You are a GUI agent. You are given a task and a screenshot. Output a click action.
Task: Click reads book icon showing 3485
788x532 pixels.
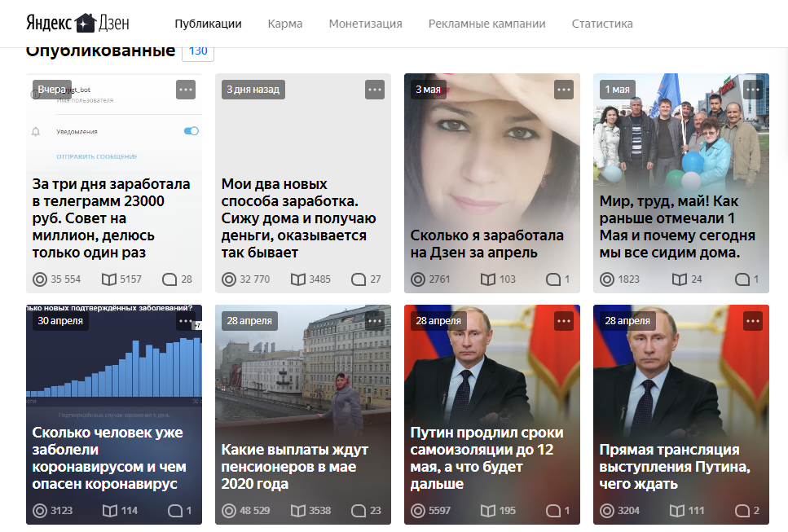coord(298,279)
